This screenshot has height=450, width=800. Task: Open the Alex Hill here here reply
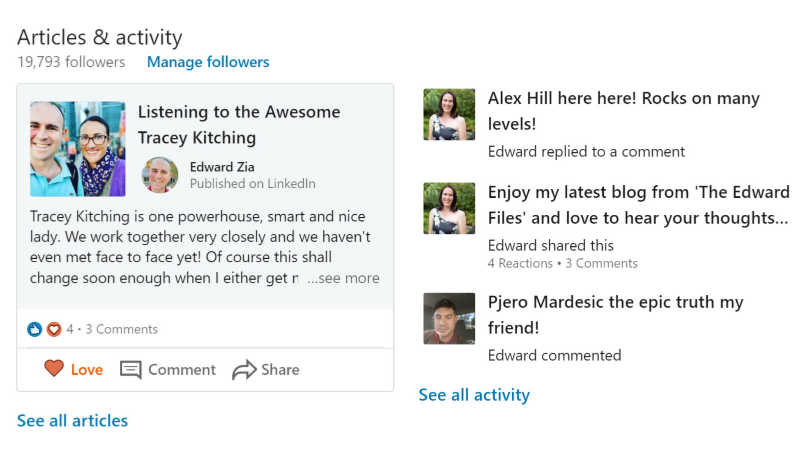[623, 111]
